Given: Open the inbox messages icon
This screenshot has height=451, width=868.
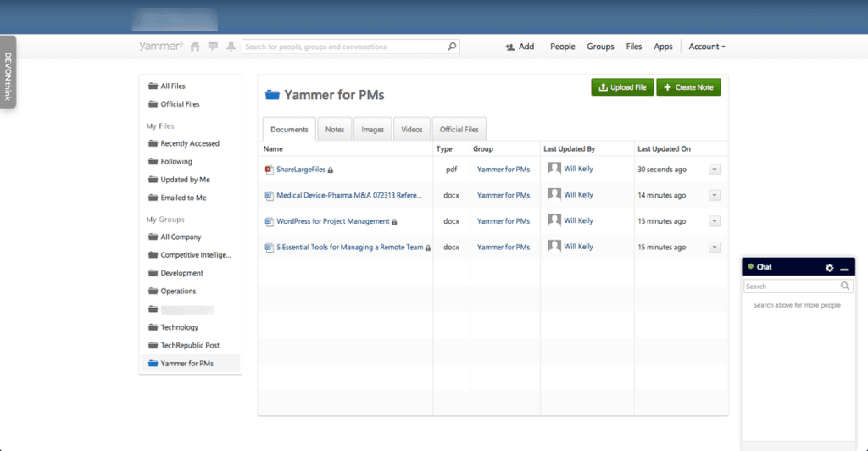Looking at the screenshot, I should pyautogui.click(x=213, y=47).
